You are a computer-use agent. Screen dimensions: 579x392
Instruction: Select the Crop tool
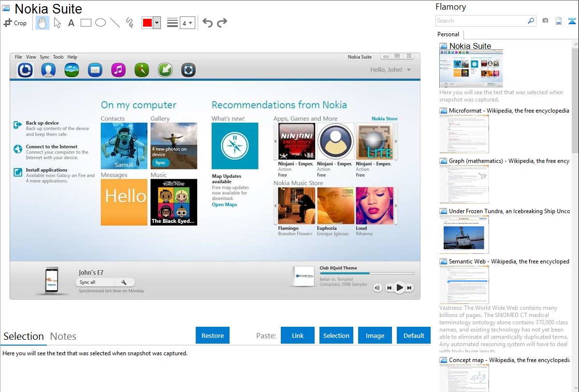tap(15, 23)
